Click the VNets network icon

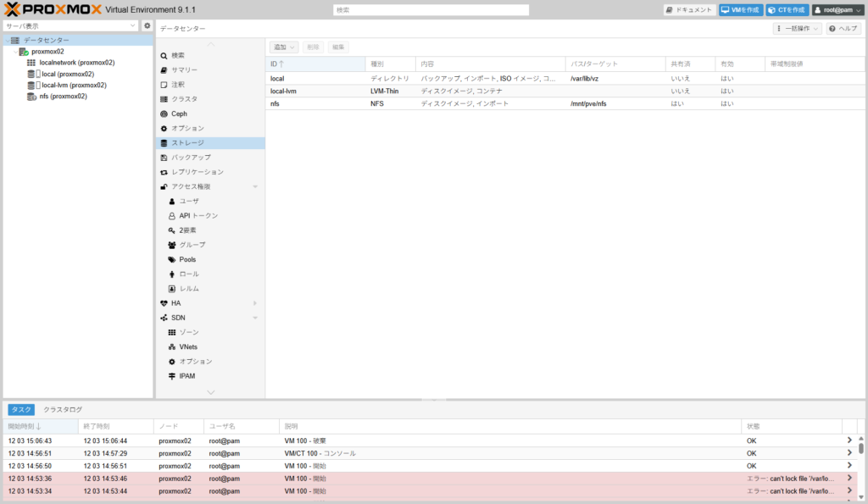click(172, 347)
